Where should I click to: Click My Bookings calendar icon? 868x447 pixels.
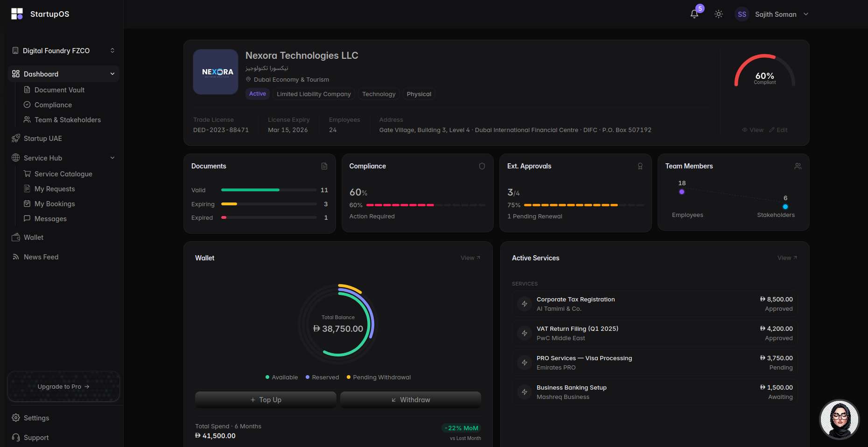(27, 203)
